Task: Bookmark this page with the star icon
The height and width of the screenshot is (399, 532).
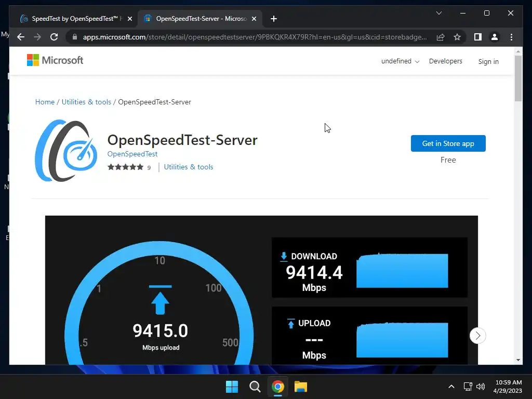Action: click(457, 37)
